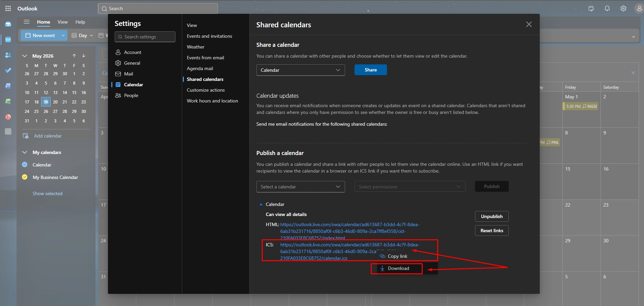Open the account profile avatar
Screen dimensions: 644x306
[639, 8]
